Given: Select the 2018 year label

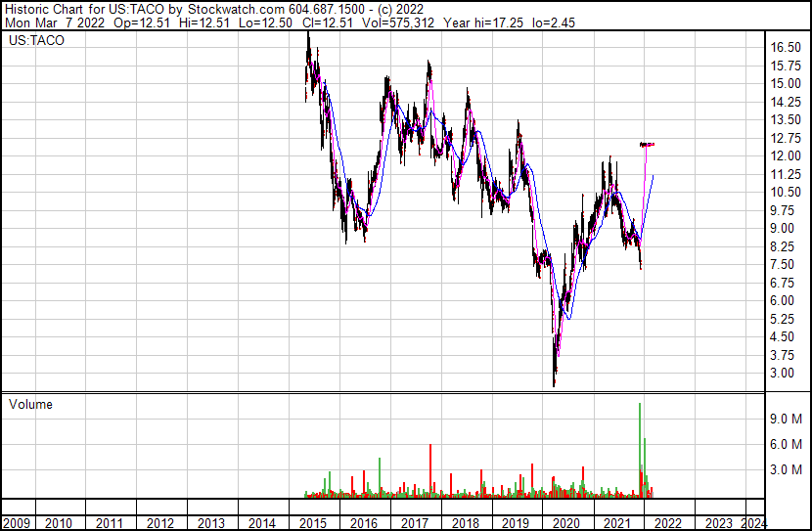Looking at the screenshot, I should (x=465, y=523).
